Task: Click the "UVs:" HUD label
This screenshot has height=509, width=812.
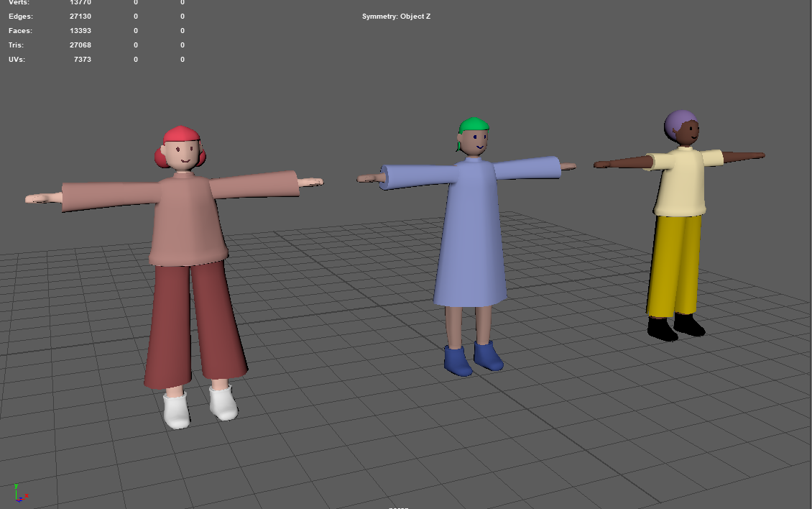Action: click(17, 59)
